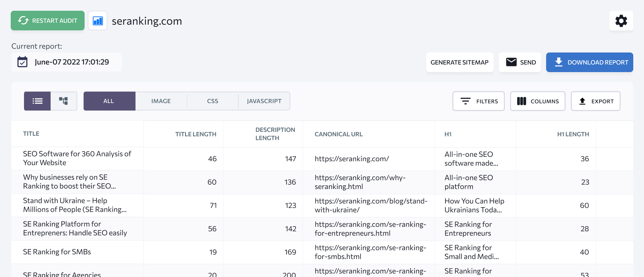Download the report
The height and width of the screenshot is (277, 644).
click(x=589, y=62)
